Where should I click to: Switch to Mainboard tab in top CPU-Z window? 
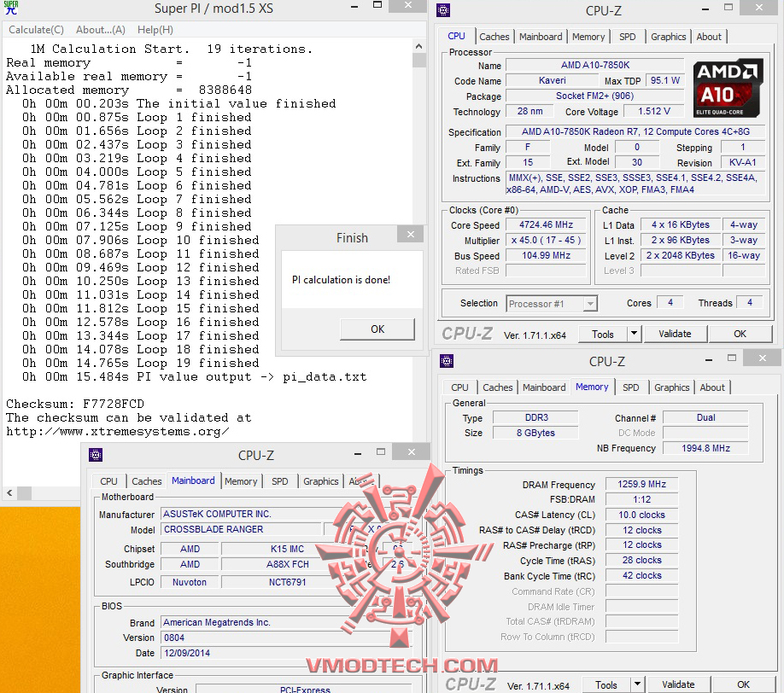point(541,37)
